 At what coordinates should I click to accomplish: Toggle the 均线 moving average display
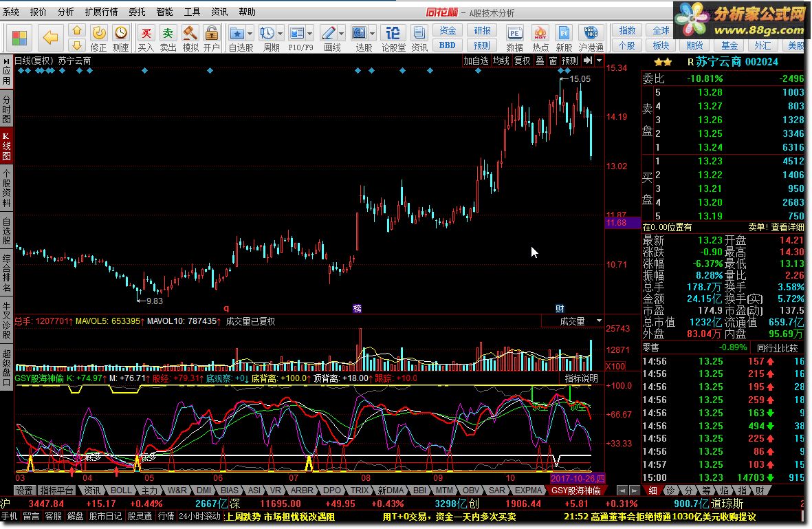point(501,61)
